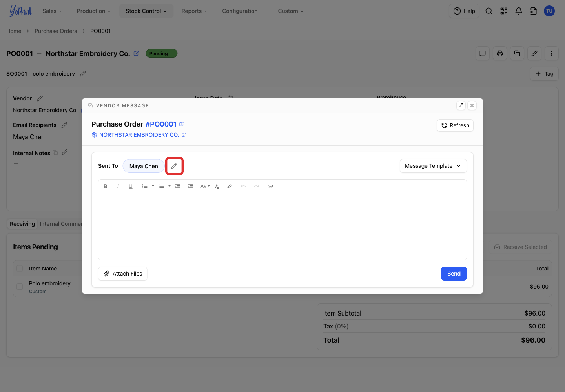Select the Polo embroidery item checkbox

(20, 287)
